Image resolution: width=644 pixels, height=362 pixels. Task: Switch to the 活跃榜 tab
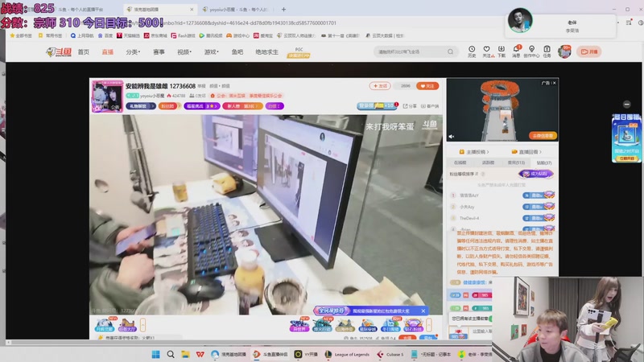tap(488, 163)
